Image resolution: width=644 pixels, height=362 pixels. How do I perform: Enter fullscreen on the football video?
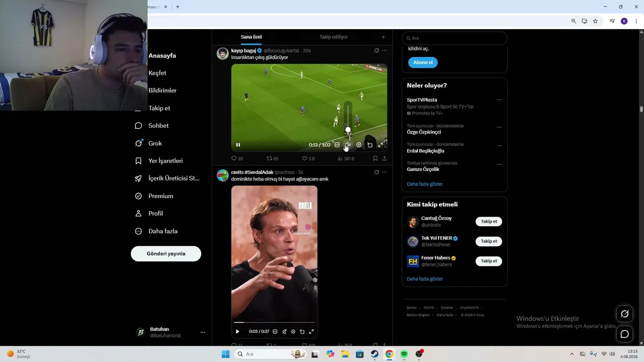click(x=381, y=145)
